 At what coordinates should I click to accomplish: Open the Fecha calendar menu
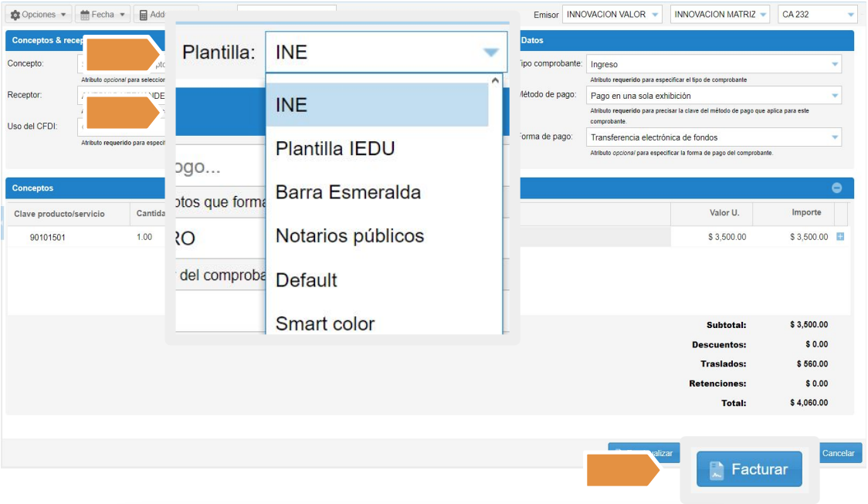pyautogui.click(x=102, y=15)
